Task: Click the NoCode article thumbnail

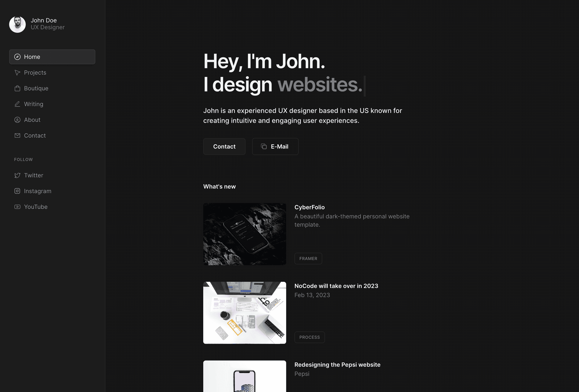Action: coord(244,312)
